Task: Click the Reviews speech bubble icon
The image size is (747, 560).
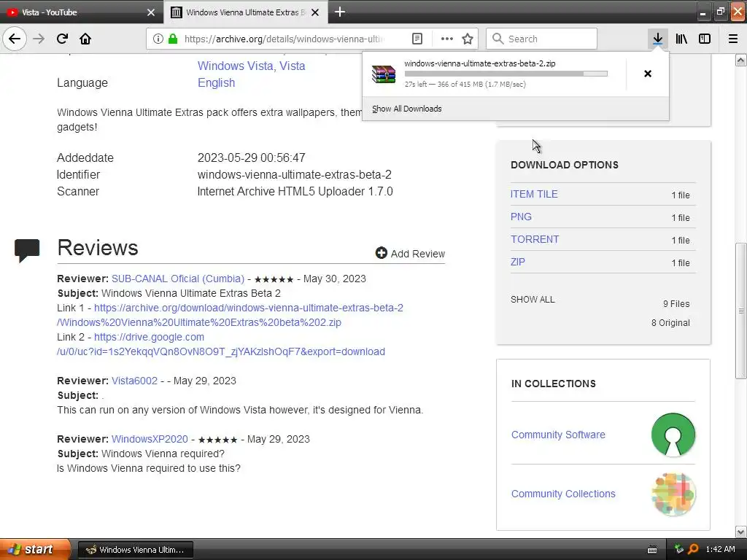Action: coord(27,250)
